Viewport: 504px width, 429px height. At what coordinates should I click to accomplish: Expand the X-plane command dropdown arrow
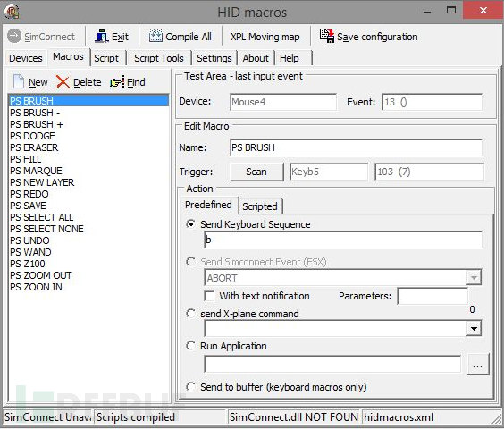click(474, 329)
